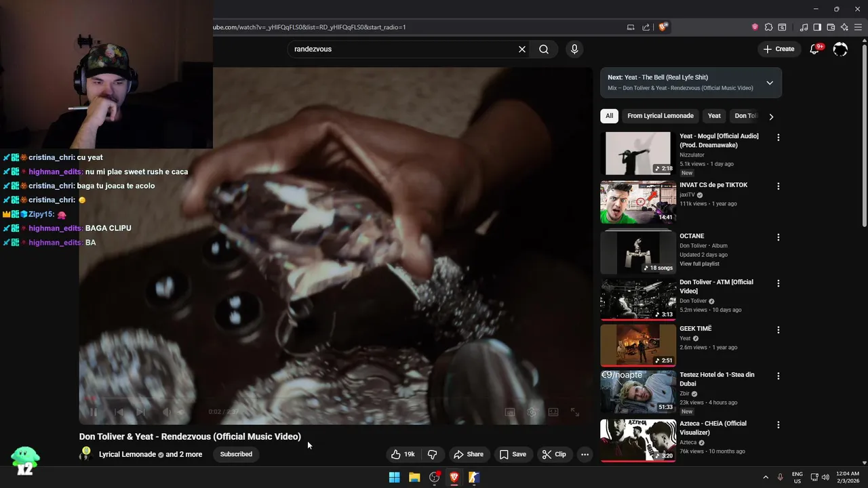The height and width of the screenshot is (488, 868).
Task: Open the OBS Studio taskbar icon
Action: 435,477
